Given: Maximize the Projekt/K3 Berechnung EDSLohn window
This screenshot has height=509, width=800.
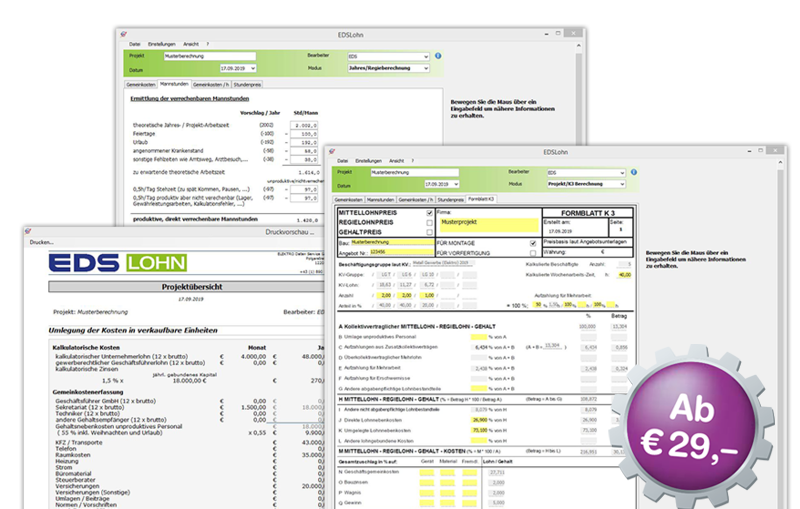Looking at the screenshot, I should 761,150.
